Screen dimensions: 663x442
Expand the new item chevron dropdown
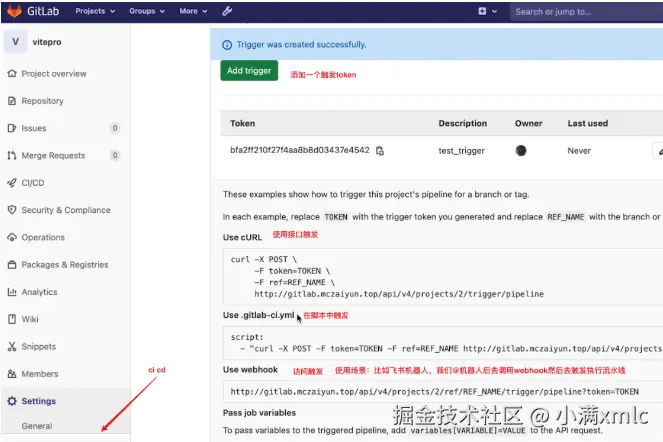(494, 11)
